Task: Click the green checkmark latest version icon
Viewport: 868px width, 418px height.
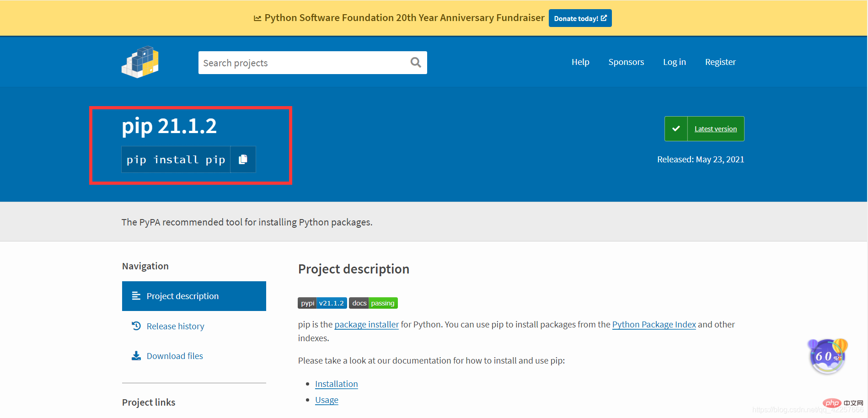Action: pyautogui.click(x=676, y=129)
